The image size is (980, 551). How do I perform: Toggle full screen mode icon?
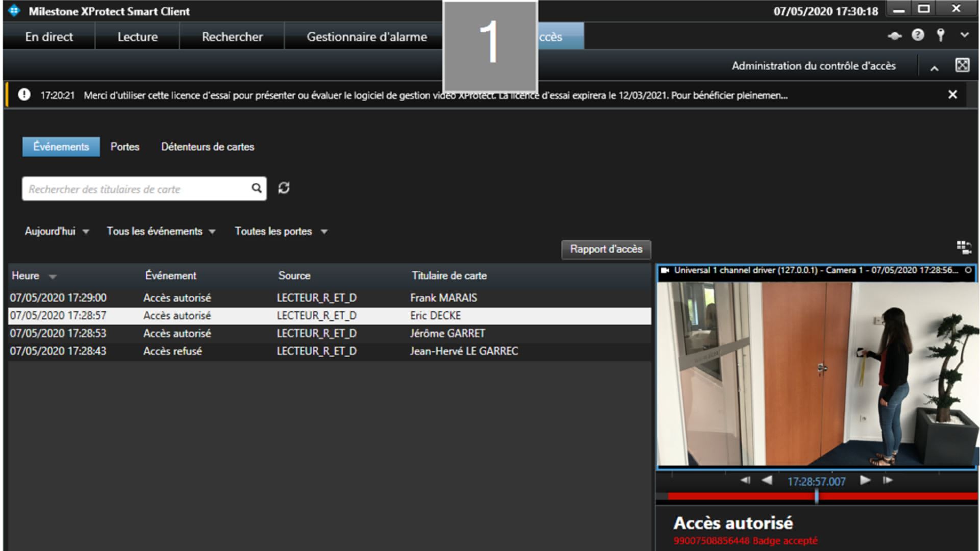point(962,65)
